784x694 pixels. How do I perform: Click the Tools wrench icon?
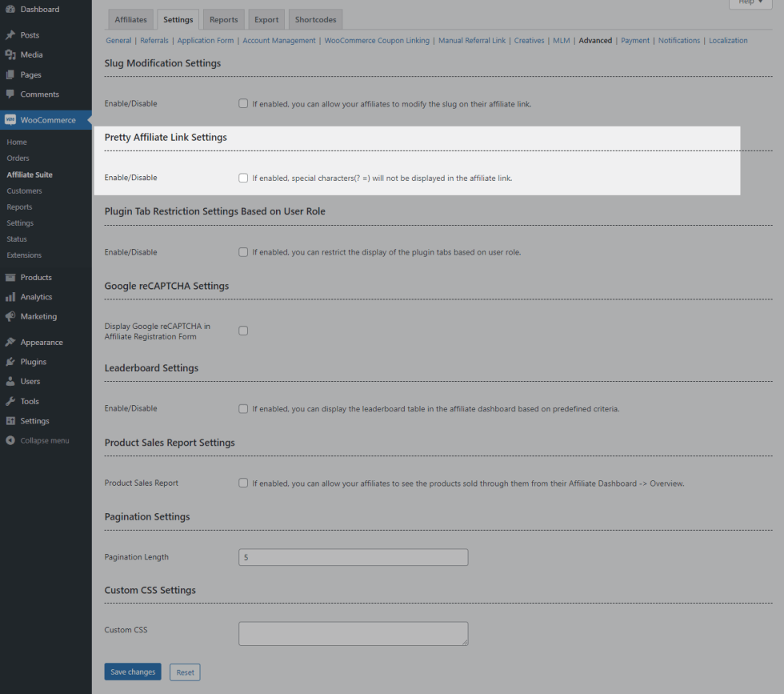pos(10,402)
